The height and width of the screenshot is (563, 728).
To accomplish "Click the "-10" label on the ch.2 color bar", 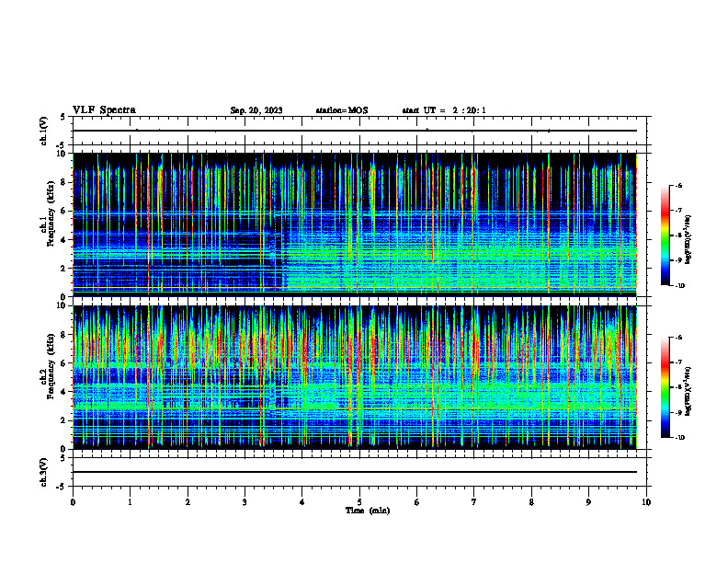I will [x=680, y=438].
